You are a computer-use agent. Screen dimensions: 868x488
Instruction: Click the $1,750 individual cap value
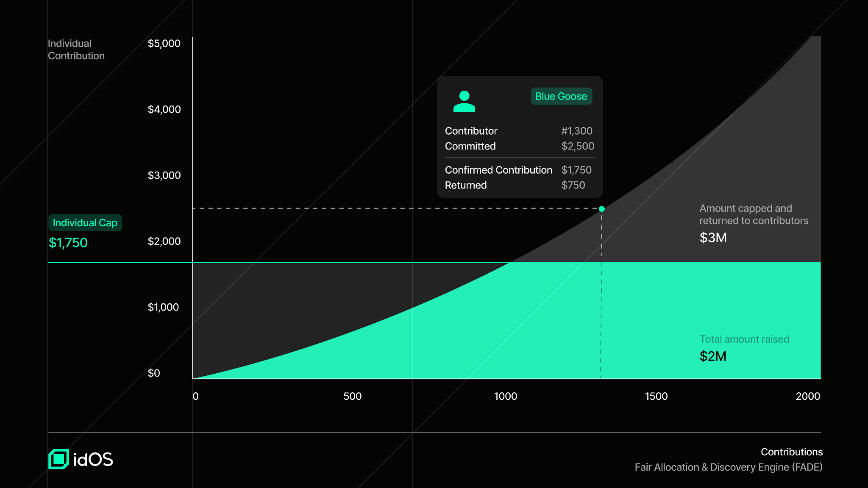coord(68,243)
